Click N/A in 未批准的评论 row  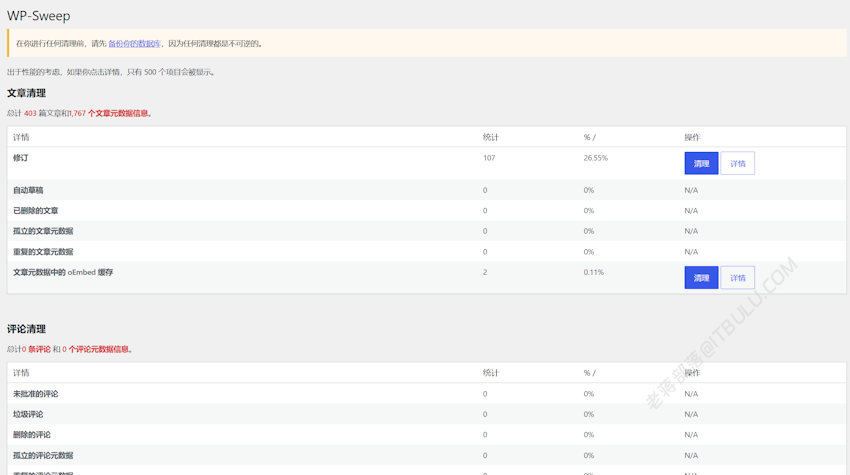click(691, 394)
